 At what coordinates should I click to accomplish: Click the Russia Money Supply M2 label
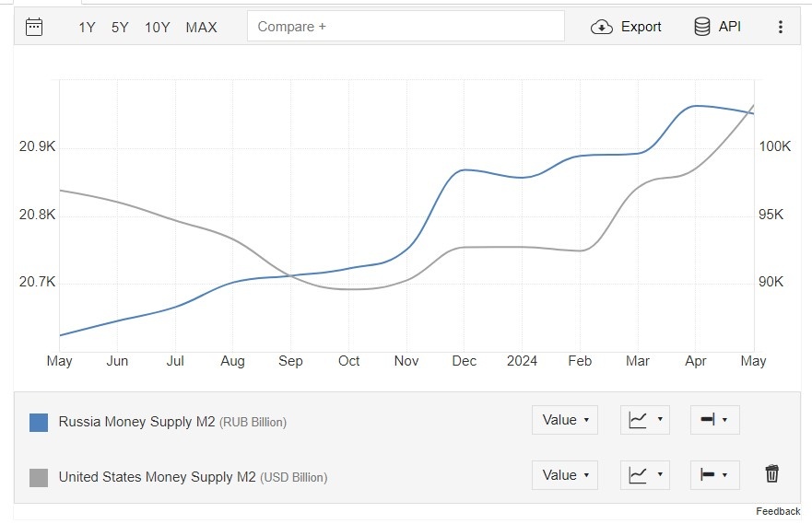[136, 422]
